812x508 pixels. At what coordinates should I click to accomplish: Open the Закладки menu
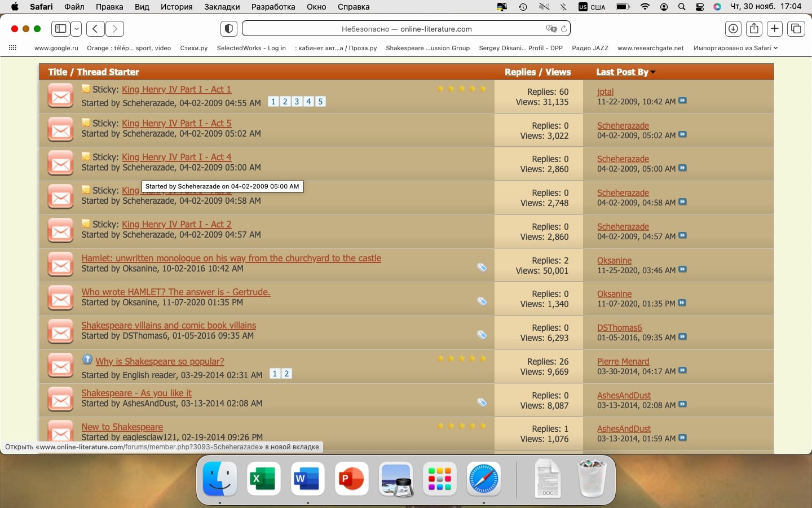tap(222, 7)
